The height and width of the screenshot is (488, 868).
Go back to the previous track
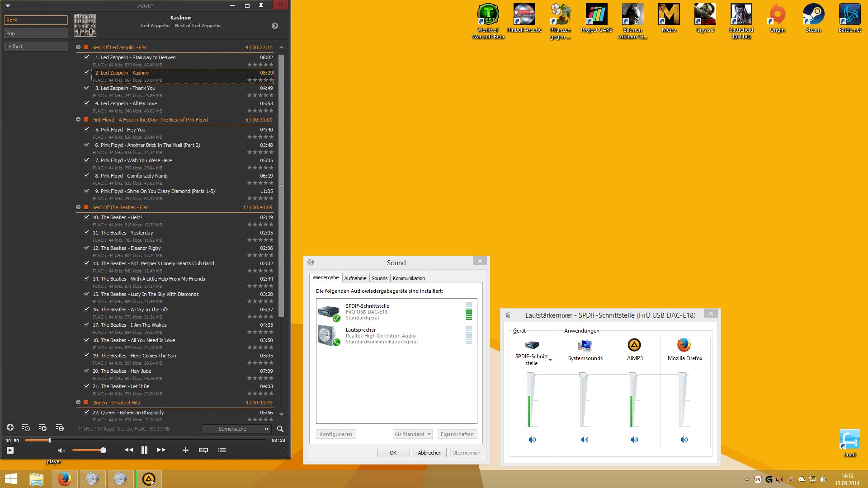pyautogui.click(x=129, y=450)
